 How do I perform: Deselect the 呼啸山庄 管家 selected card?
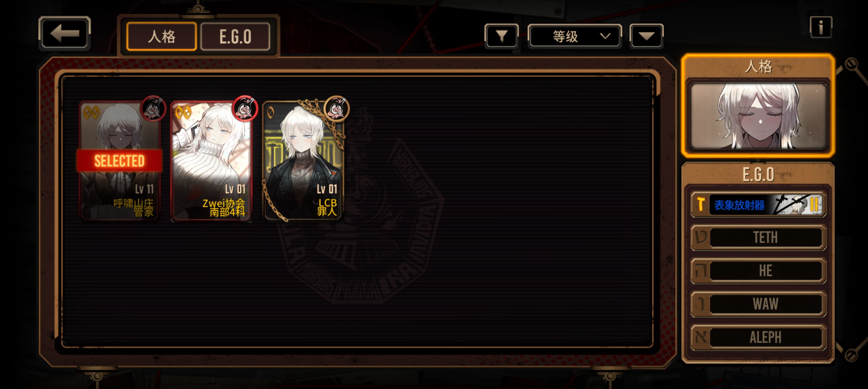pyautogui.click(x=119, y=161)
